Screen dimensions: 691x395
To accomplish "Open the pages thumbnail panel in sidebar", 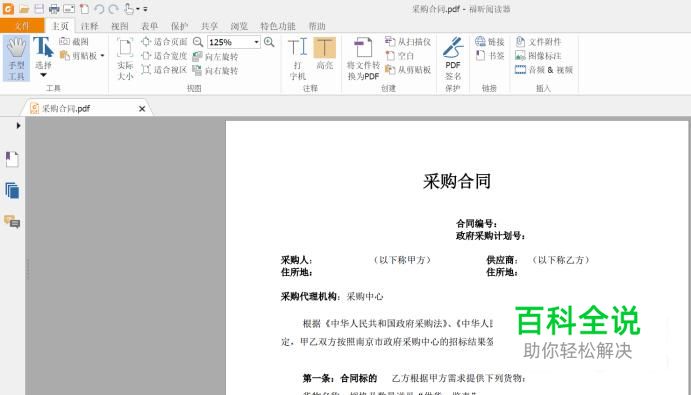I will point(12,190).
